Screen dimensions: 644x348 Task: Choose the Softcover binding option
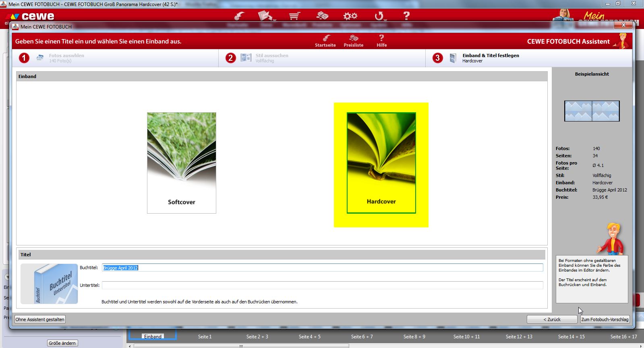click(182, 163)
